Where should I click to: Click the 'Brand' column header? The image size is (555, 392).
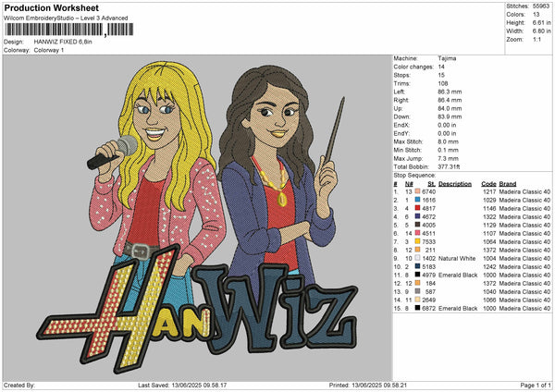tap(508, 184)
